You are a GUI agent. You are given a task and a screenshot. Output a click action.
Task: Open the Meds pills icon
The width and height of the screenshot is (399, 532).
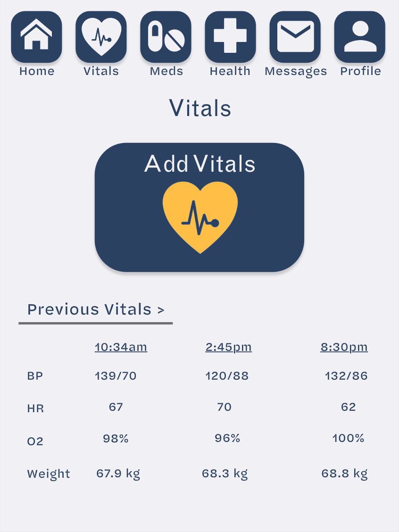pyautogui.click(x=166, y=37)
